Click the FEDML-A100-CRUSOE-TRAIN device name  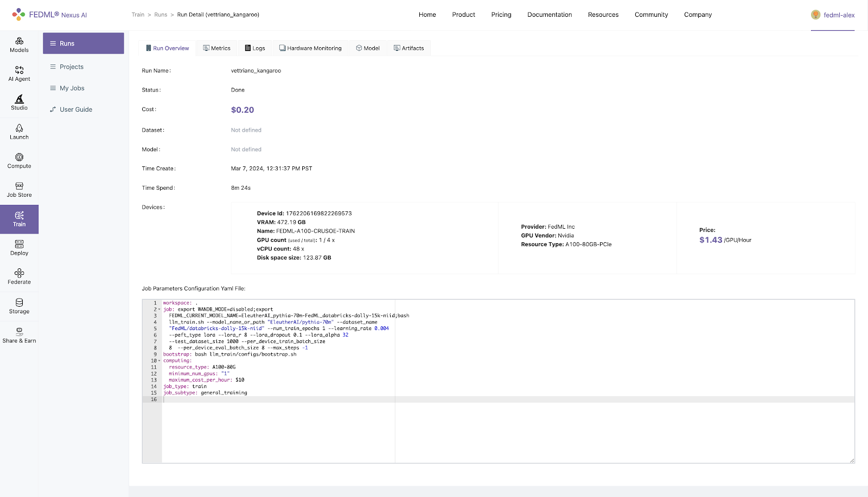315,231
